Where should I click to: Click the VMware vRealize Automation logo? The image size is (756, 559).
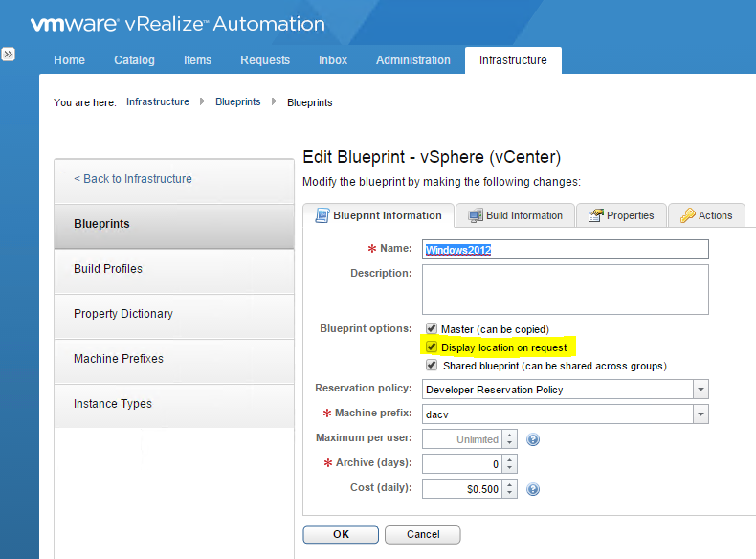coord(178,24)
